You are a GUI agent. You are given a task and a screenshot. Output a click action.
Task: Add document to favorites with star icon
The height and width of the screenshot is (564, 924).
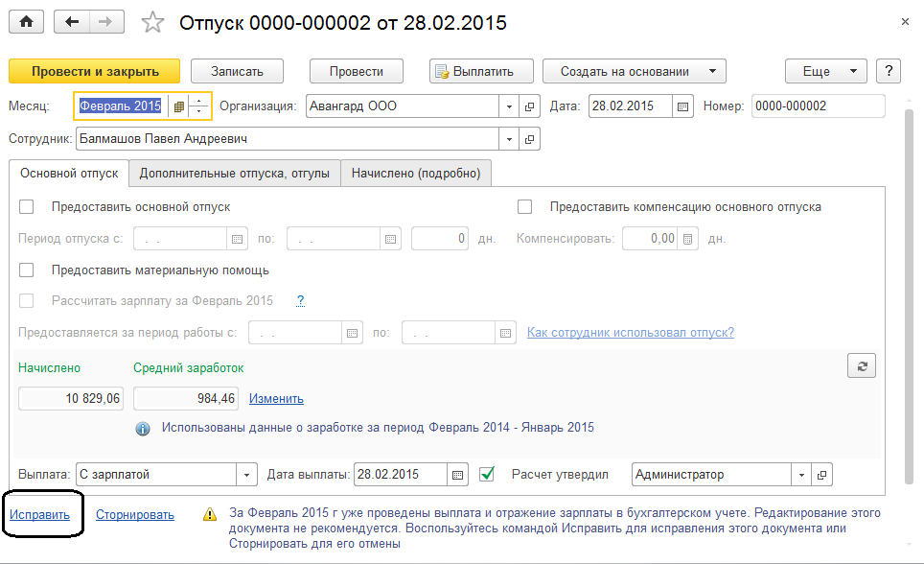(x=152, y=22)
